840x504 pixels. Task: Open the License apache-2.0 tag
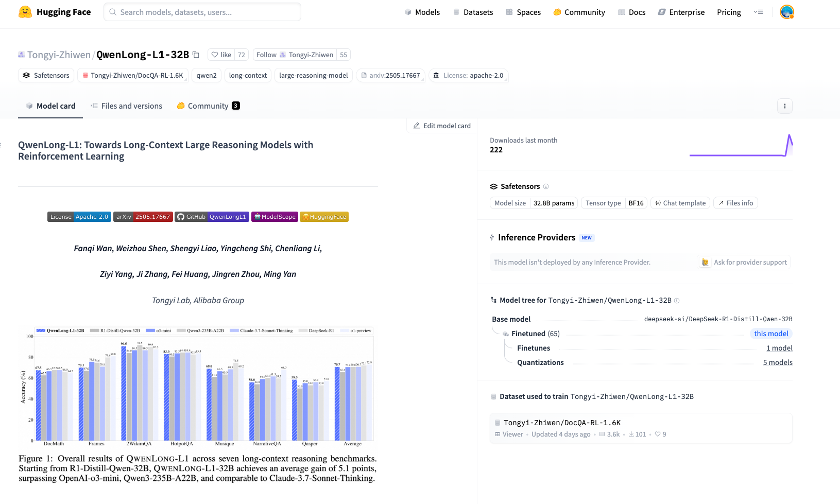tap(468, 75)
